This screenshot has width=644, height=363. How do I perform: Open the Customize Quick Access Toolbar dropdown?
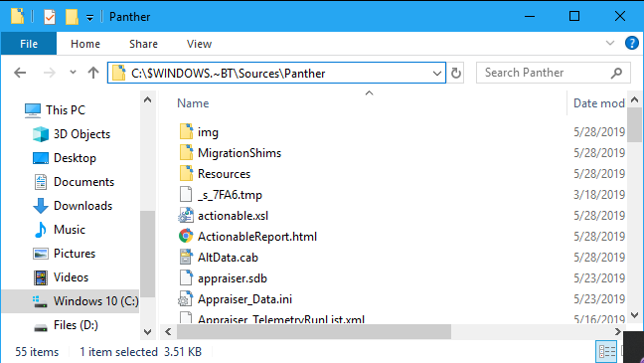tap(90, 18)
